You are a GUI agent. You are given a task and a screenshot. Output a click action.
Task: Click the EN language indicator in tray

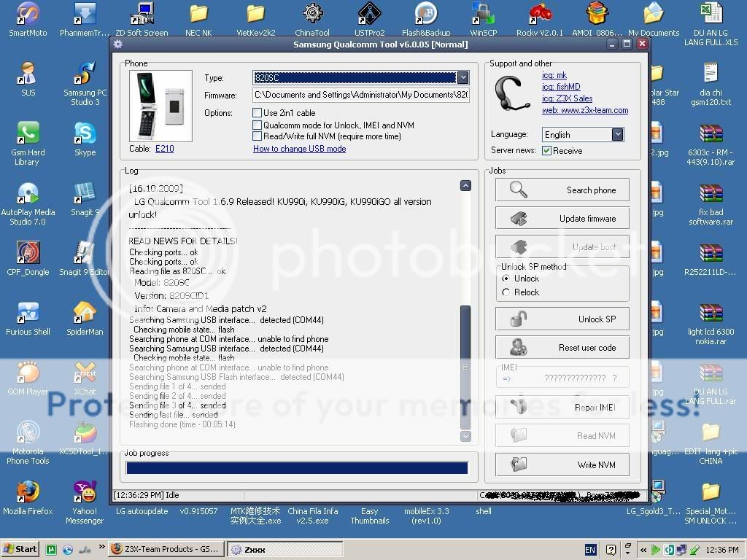coord(589,550)
